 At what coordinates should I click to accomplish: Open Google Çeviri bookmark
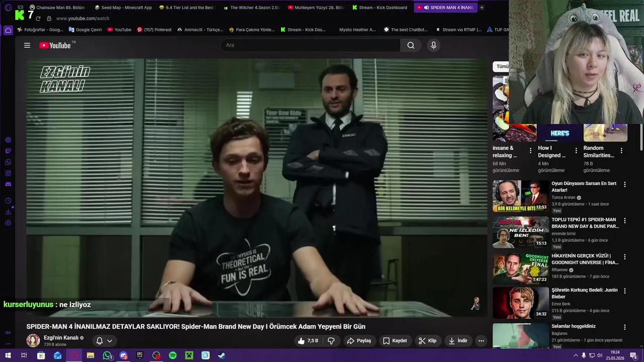pos(85,30)
